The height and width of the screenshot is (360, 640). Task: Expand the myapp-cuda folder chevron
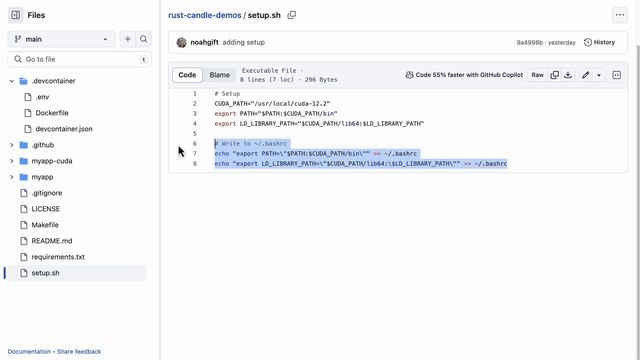(x=11, y=161)
